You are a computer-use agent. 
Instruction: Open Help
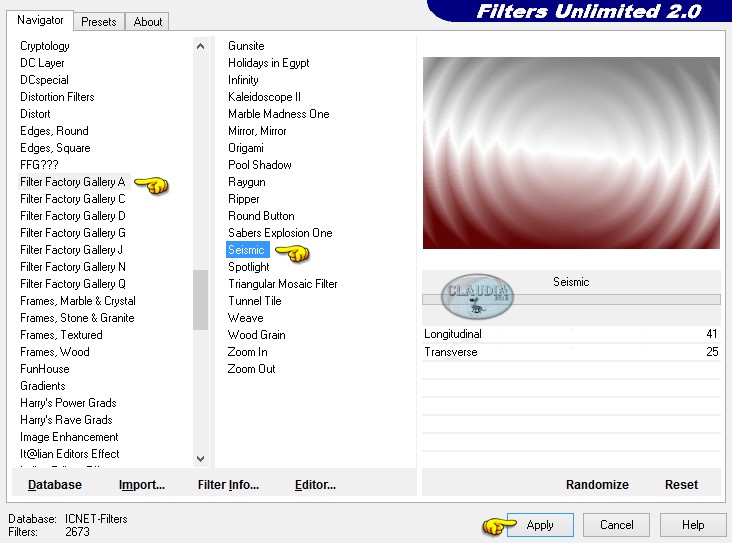point(693,525)
